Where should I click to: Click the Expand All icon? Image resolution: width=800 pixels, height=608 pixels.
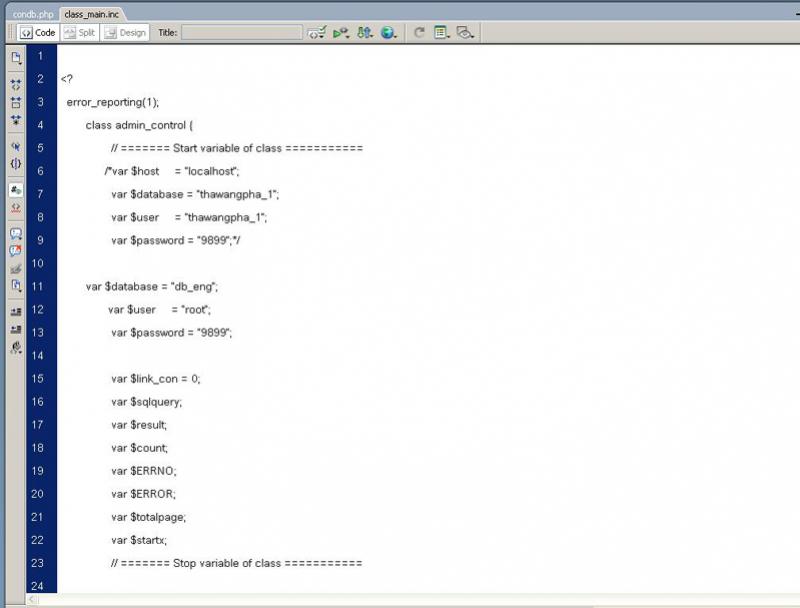pyautogui.click(x=16, y=120)
